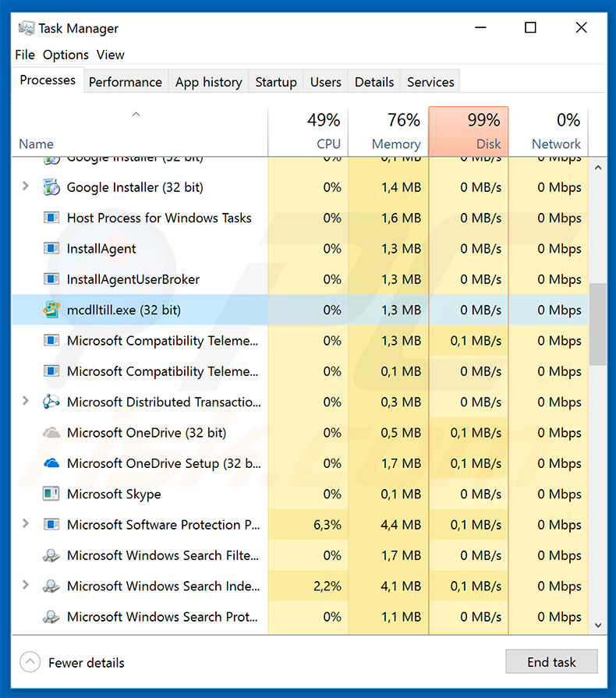Viewport: 616px width, 698px height.
Task: Switch to the Startup tab
Action: pos(276,82)
